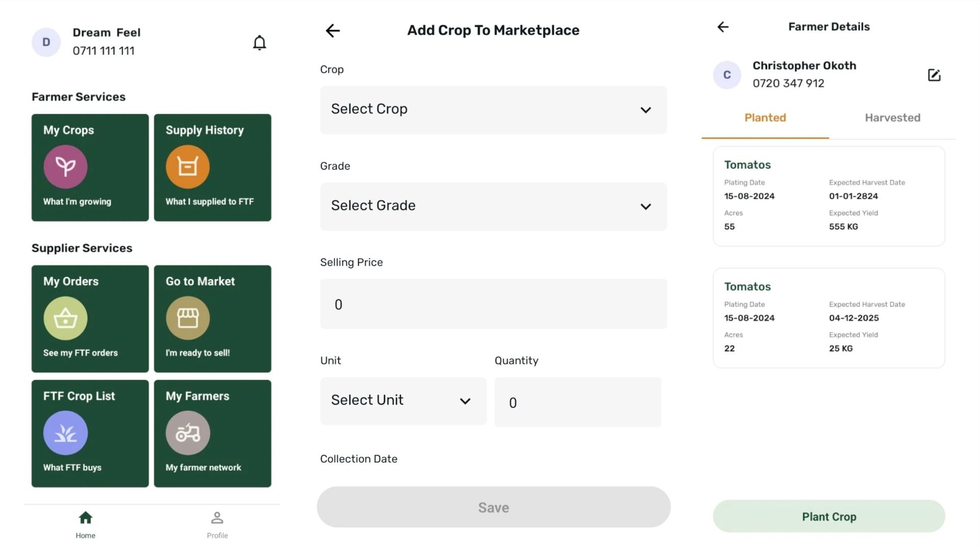The height and width of the screenshot is (548, 980).
Task: Open FTF Crop List plant icon
Action: [65, 433]
